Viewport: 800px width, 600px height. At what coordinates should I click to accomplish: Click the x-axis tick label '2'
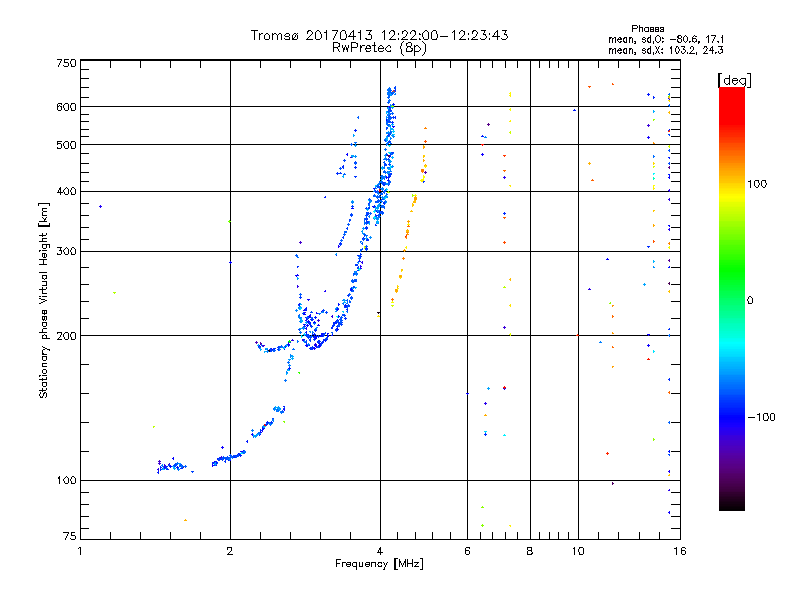pyautogui.click(x=230, y=551)
